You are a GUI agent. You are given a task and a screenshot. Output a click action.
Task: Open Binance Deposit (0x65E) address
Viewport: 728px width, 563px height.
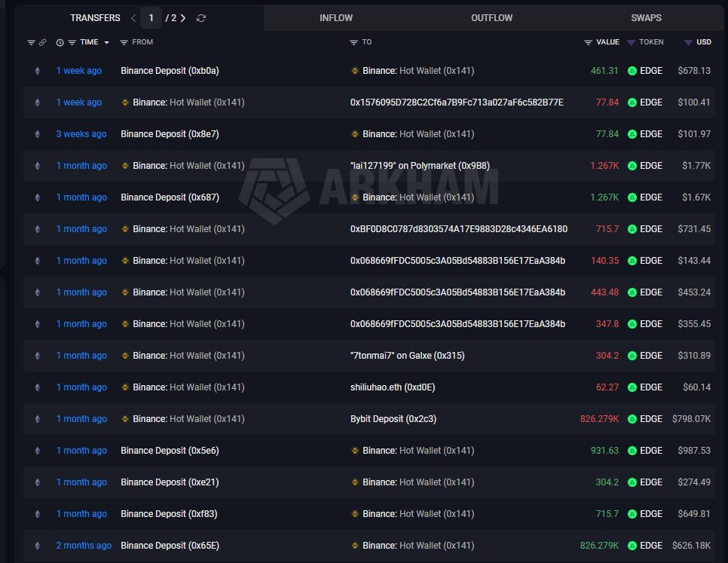point(170,546)
